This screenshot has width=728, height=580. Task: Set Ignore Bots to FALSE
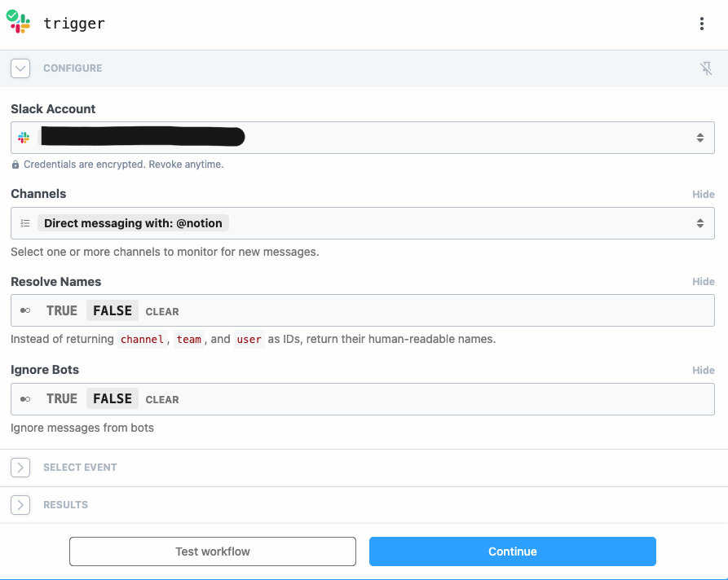pos(113,399)
